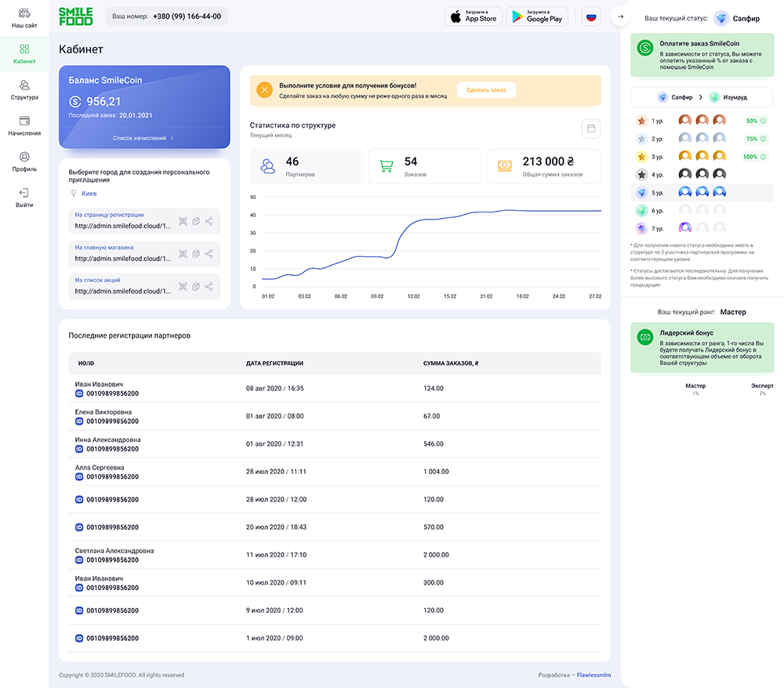Click the Выйти logout item
Viewport: 784px width, 688px height.
(x=24, y=197)
